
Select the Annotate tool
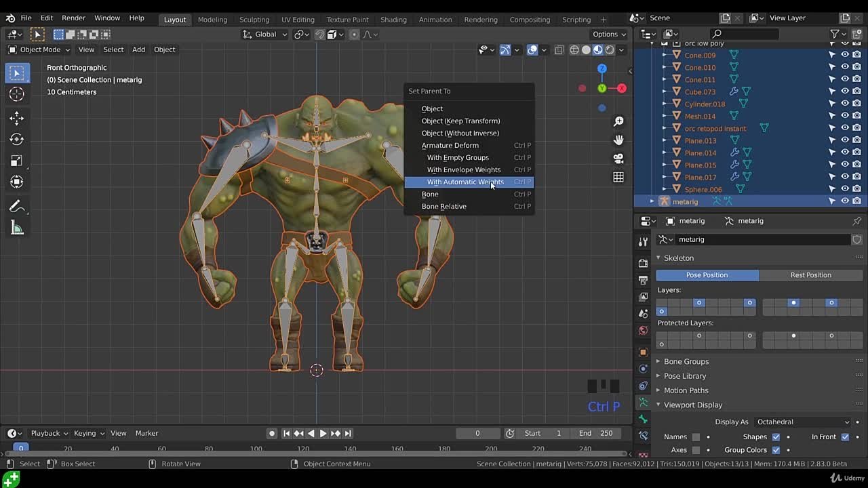coord(17,207)
